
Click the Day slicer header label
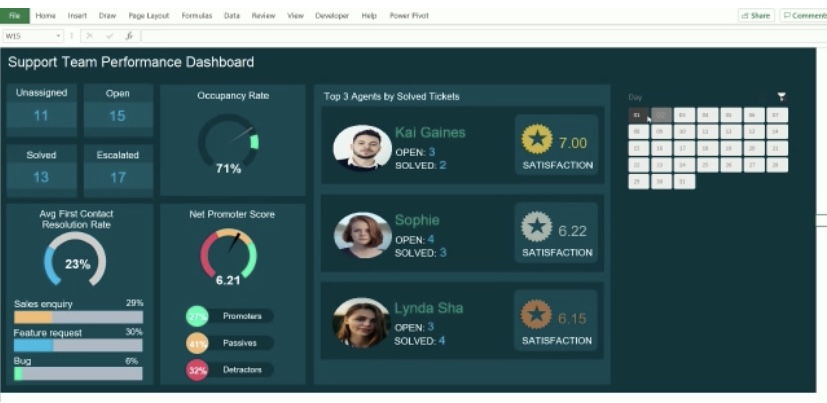pos(635,97)
